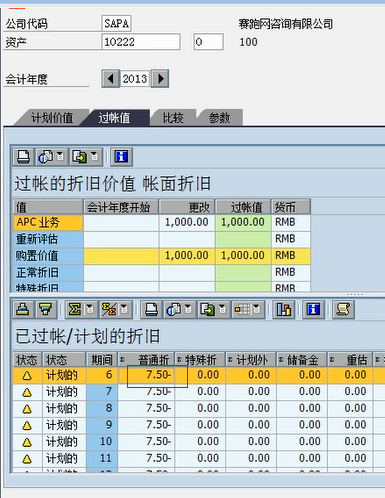Click the 普通折 column header

pyautogui.click(x=146, y=359)
